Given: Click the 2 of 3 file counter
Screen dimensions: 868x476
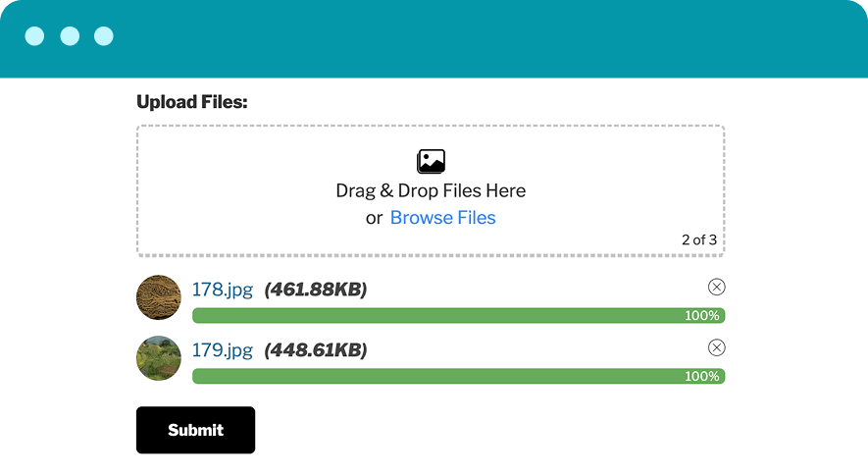Looking at the screenshot, I should pos(699,239).
